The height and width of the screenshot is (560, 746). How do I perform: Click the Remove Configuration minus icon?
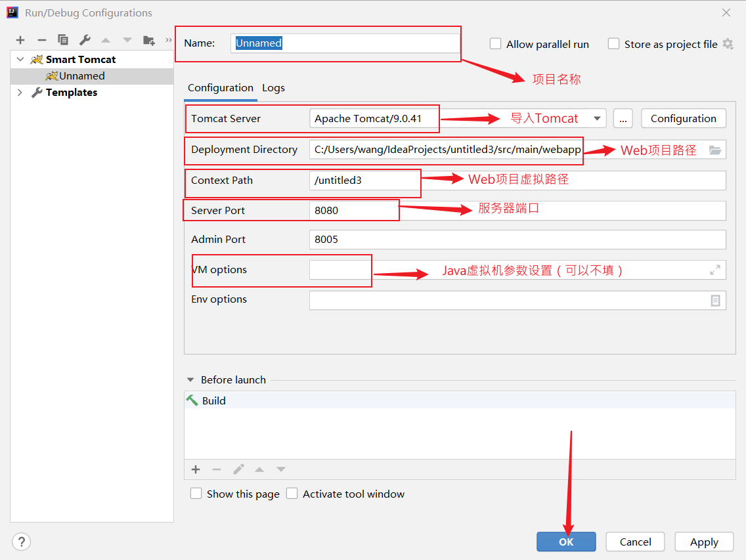41,40
